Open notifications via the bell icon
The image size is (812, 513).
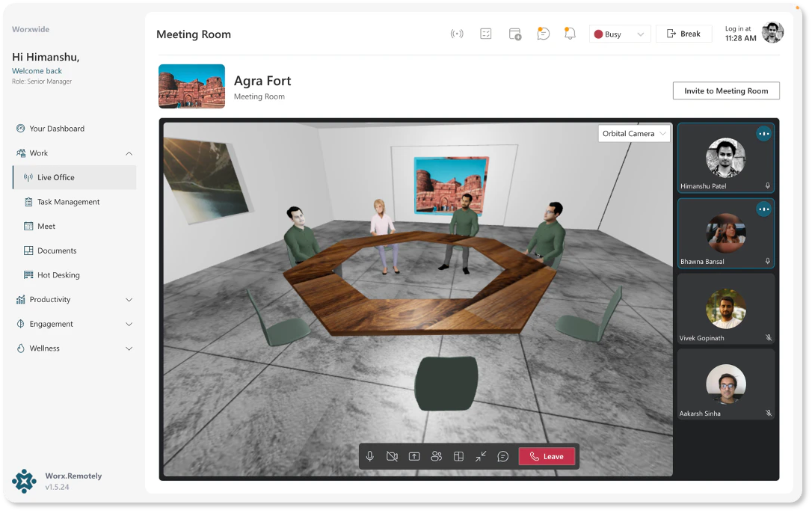pyautogui.click(x=570, y=33)
